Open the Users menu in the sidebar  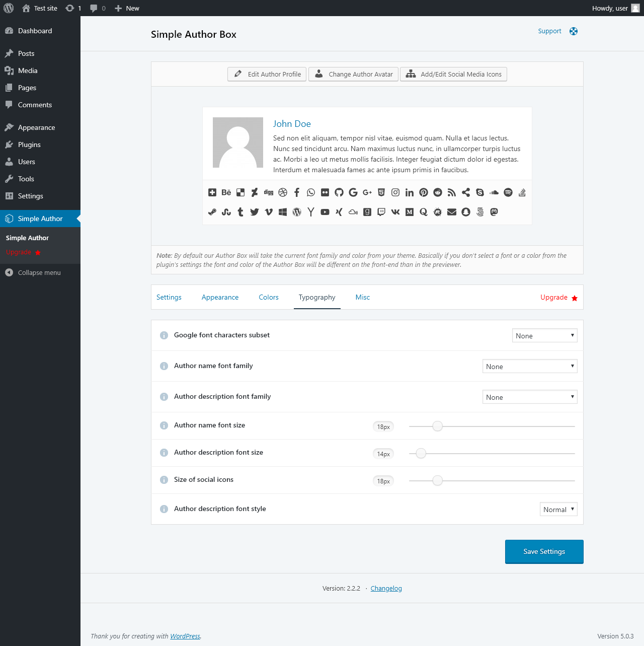pyautogui.click(x=40, y=162)
